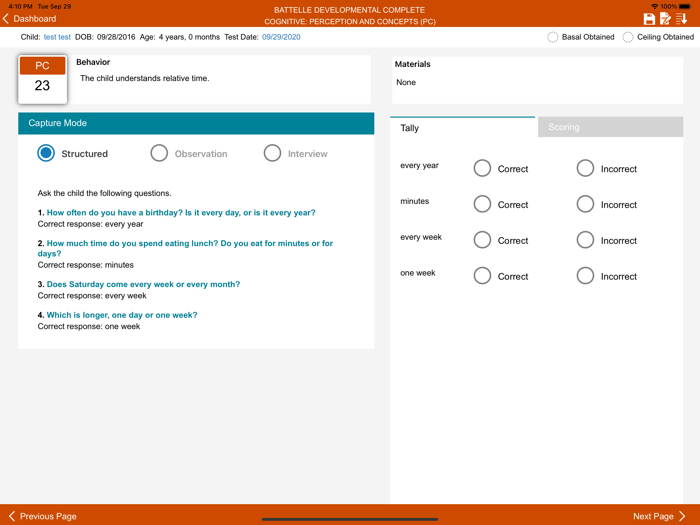Switch to the Scoring tab
Viewport: 700px width, 525px height.
click(610, 127)
